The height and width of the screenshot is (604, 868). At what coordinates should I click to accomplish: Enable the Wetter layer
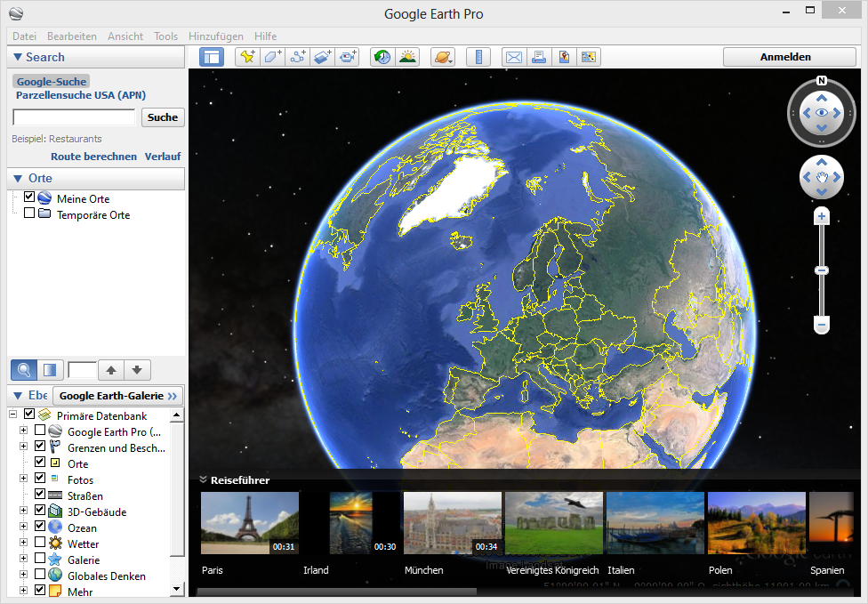40,542
